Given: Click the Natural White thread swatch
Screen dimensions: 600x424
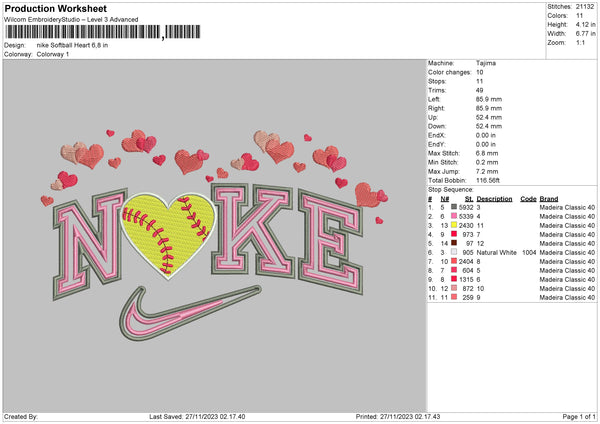Looking at the screenshot, I should tap(454, 252).
